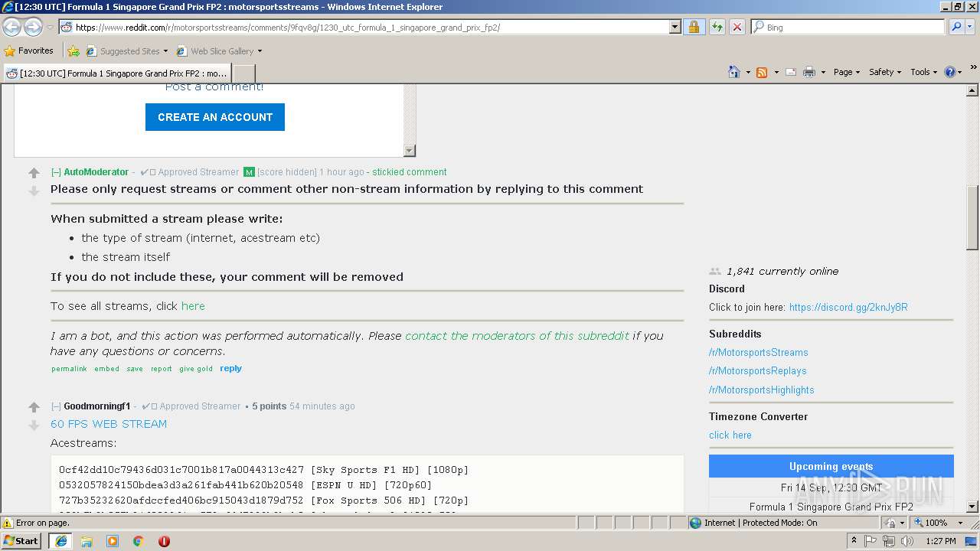Go forward with the browser Forward arrow

pos(33,27)
